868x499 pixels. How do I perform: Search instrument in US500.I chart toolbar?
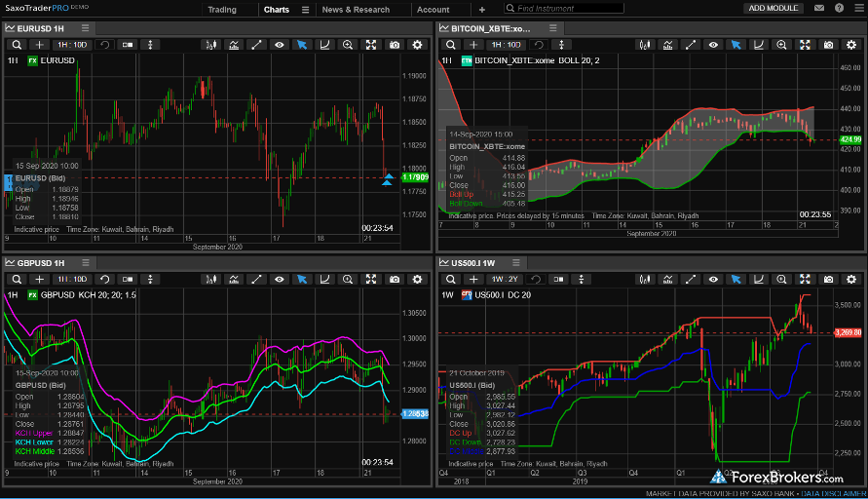click(451, 279)
